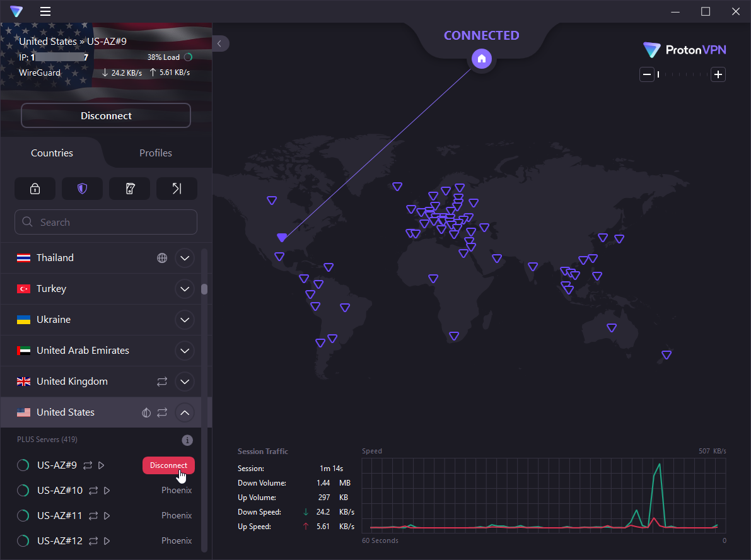The height and width of the screenshot is (560, 751).
Task: Select the P2P filter icon
Action: coord(129,189)
